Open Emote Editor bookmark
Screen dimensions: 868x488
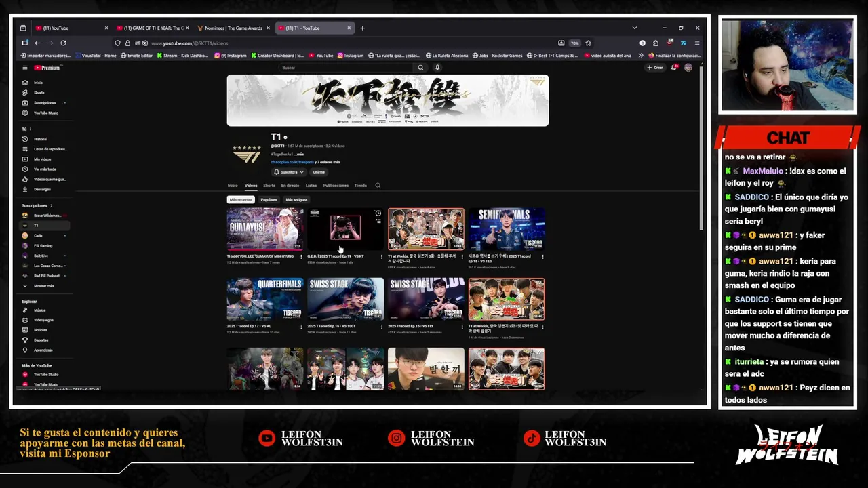[137, 56]
